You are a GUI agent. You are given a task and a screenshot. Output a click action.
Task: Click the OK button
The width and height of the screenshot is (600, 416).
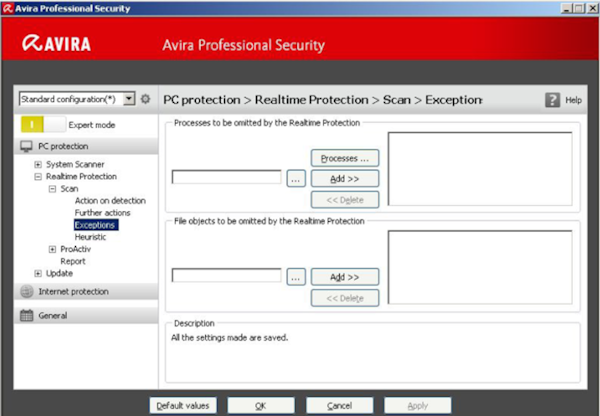(261, 406)
